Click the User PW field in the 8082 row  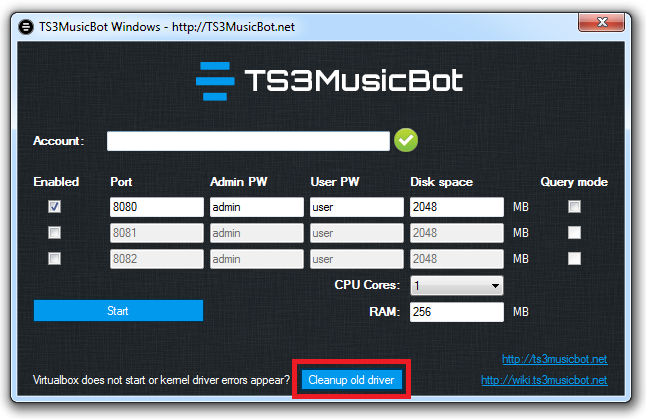357,259
